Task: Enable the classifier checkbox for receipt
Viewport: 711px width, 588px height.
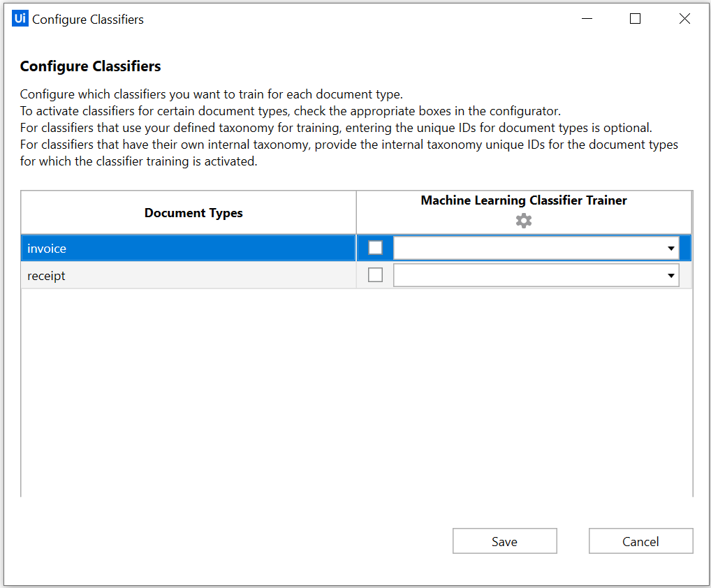Action: pos(375,274)
